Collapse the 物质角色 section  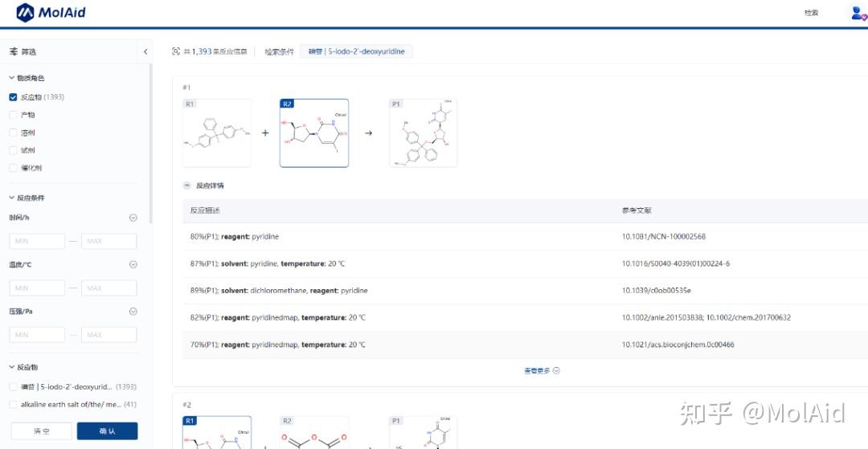[x=11, y=78]
